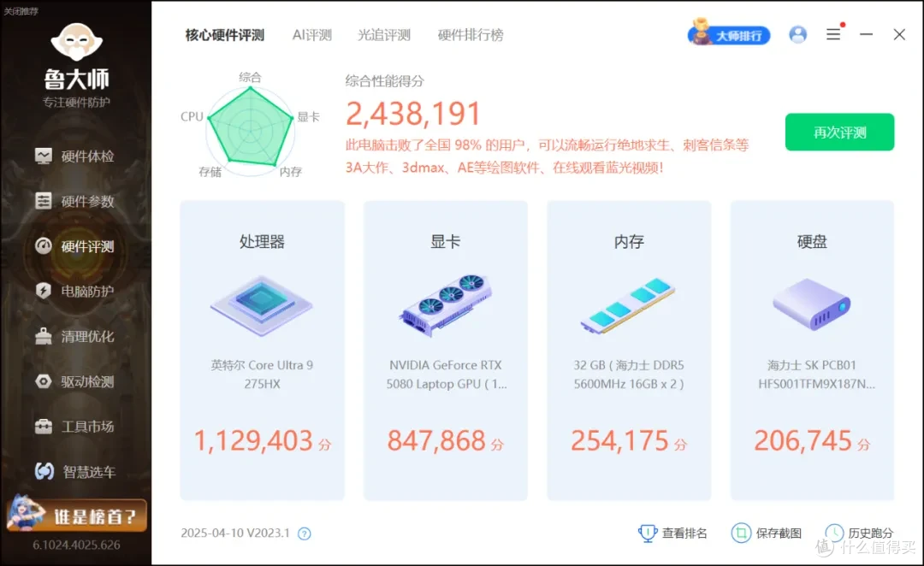Screen dimensions: 924x566
Task: Click the 硬盘 card heading
Action: tap(812, 241)
